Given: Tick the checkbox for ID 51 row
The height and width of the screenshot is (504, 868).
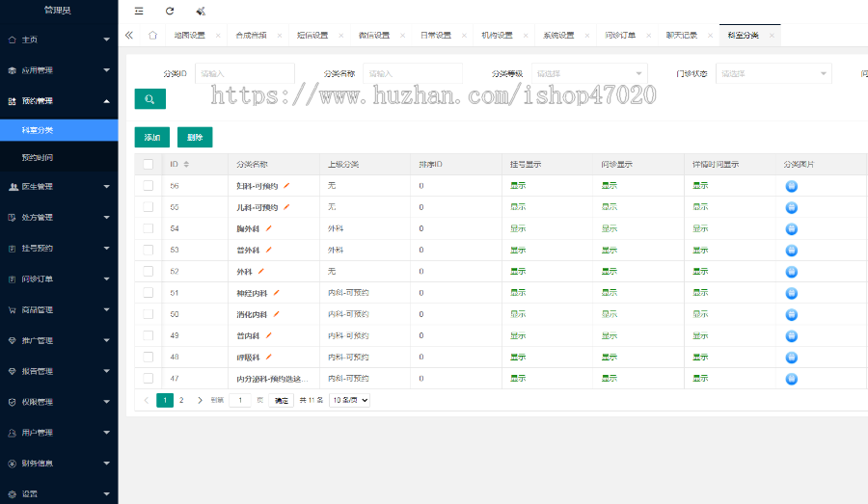Looking at the screenshot, I should click(x=149, y=293).
